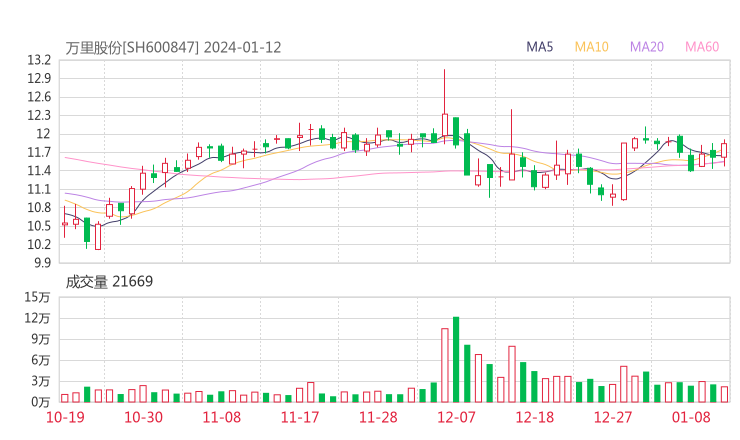Click the 15万 volume axis label
Viewport: 740px width, 440px height.
(37, 297)
